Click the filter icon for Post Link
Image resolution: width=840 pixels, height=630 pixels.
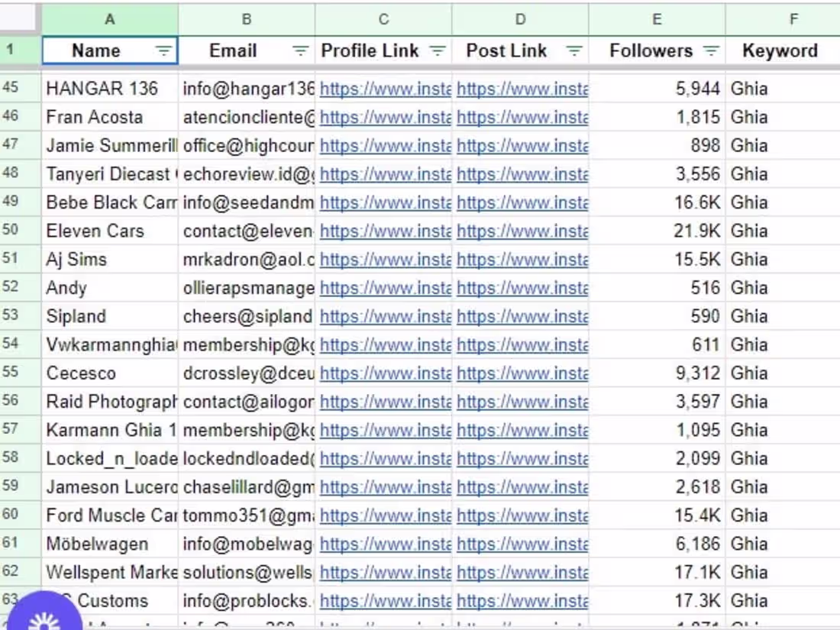point(573,50)
